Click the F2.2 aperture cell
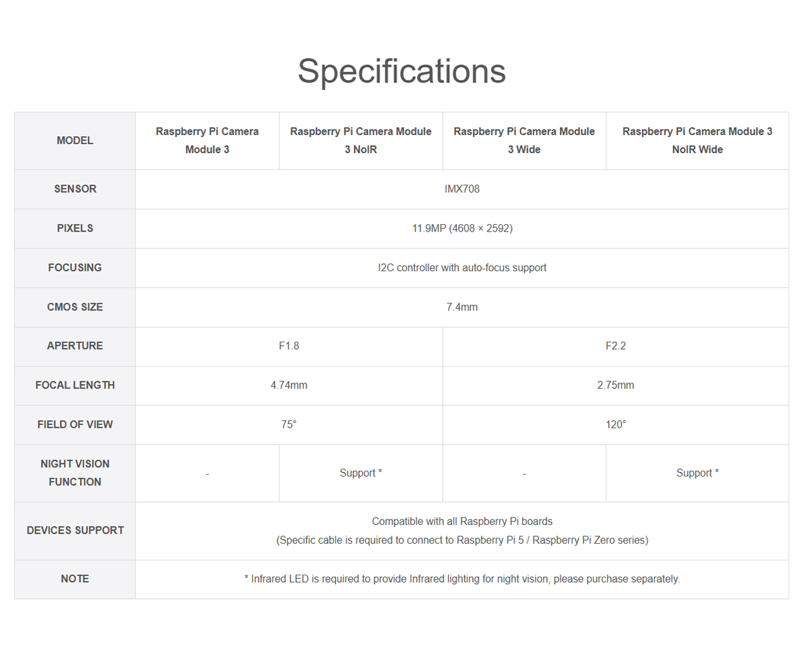Image resolution: width=806 pixels, height=672 pixels. pyautogui.click(x=615, y=346)
